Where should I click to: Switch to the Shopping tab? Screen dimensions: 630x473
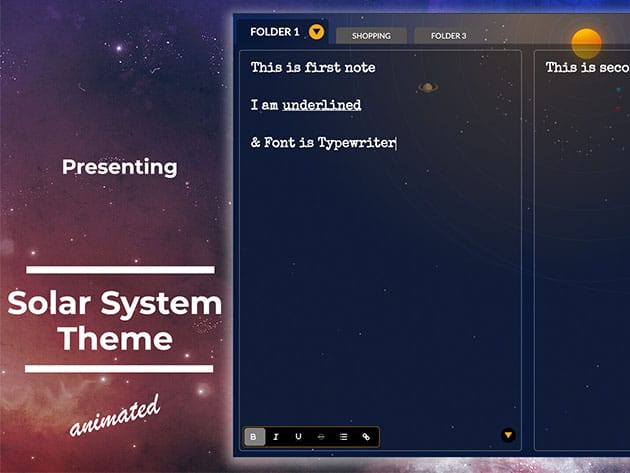370,36
